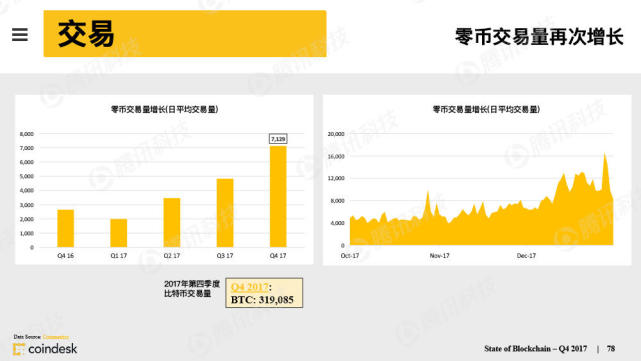The image size is (641, 361).
Task: Click the Dec-17 axis label
Action: tap(526, 256)
